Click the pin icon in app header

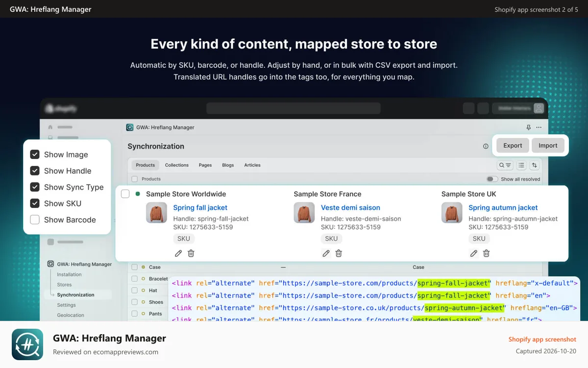(528, 127)
